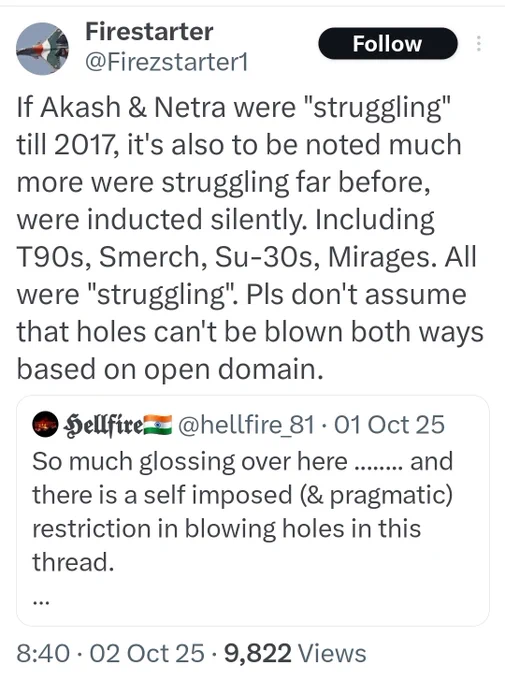Screen dimensions: 505x680
Task: Click the tweet line starting 'If Akash & Netra'
Action: tap(234, 107)
